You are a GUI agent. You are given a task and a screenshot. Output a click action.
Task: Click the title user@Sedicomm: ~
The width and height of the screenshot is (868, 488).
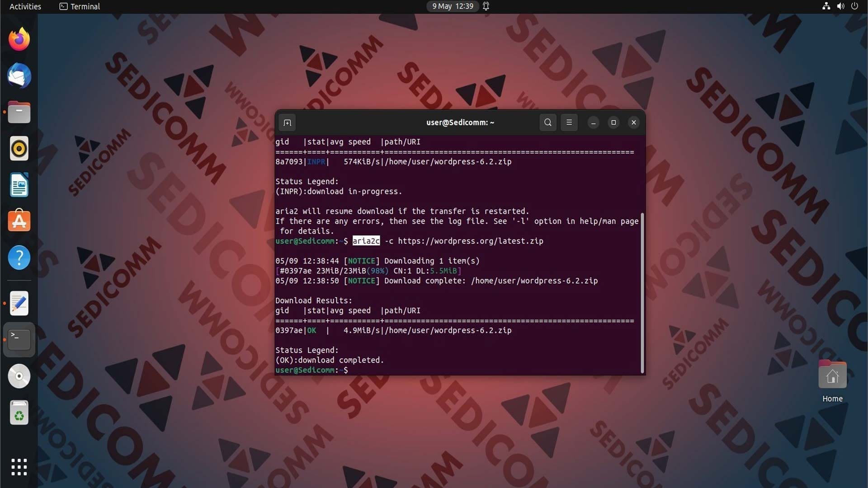pos(460,122)
